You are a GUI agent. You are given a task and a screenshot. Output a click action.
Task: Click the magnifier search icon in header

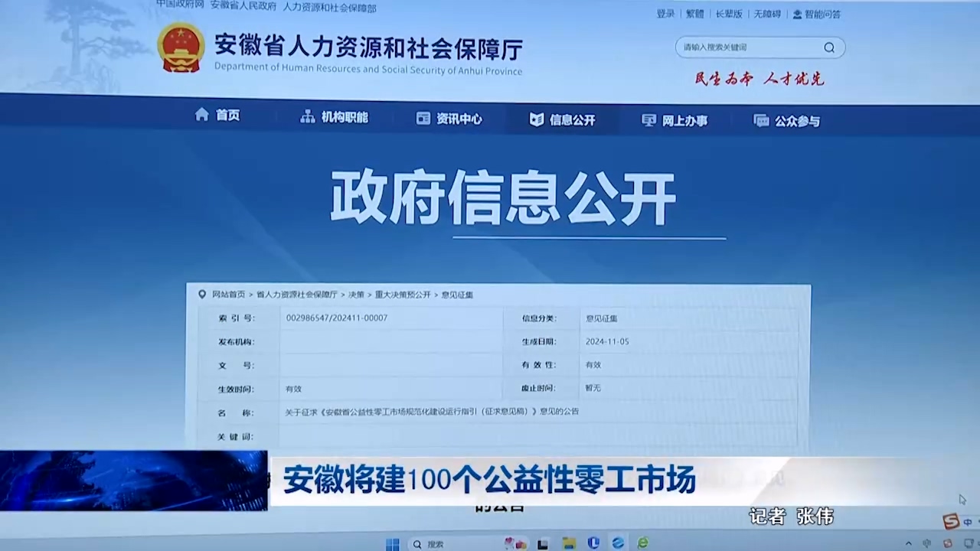pos(829,47)
